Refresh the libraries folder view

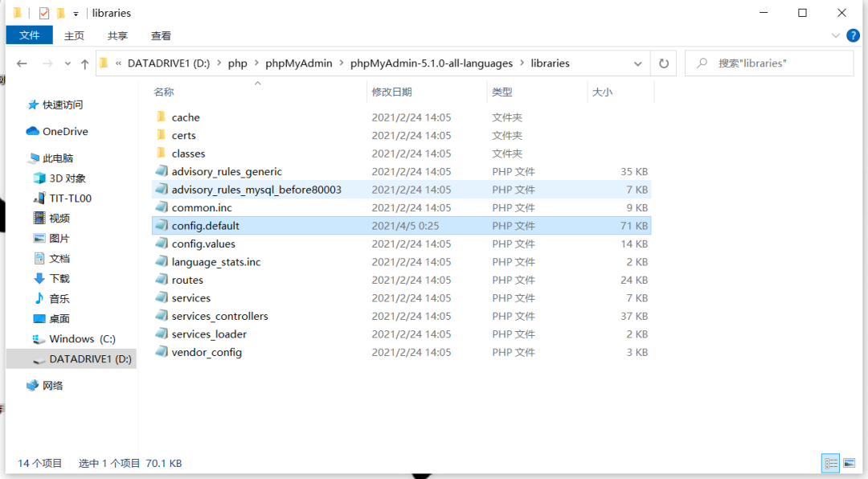click(664, 63)
